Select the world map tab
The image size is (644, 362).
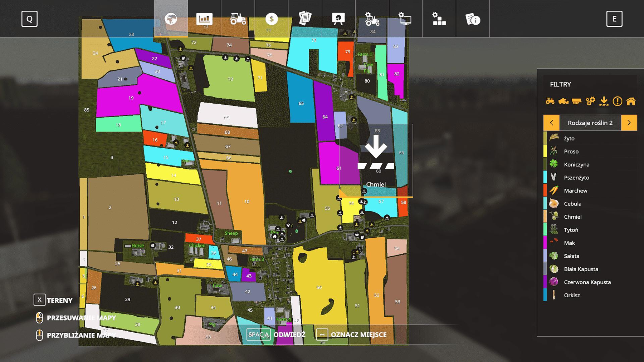coord(171,19)
